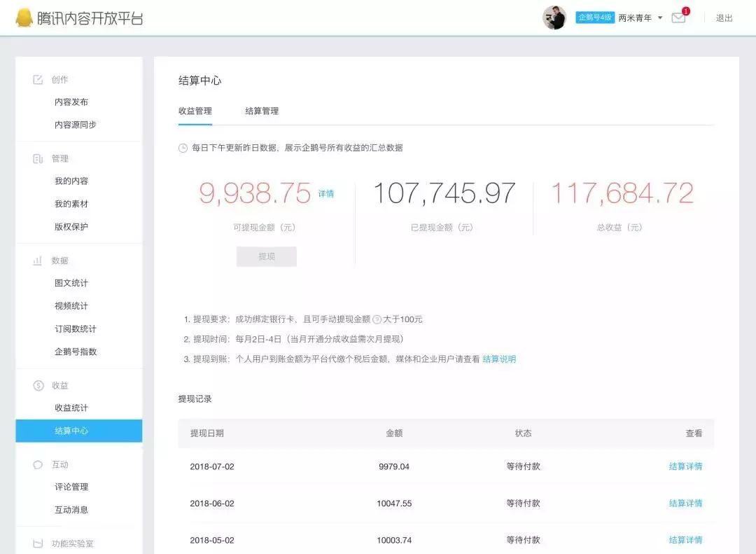
Task: Click the 提现记录 heading
Action: point(195,399)
